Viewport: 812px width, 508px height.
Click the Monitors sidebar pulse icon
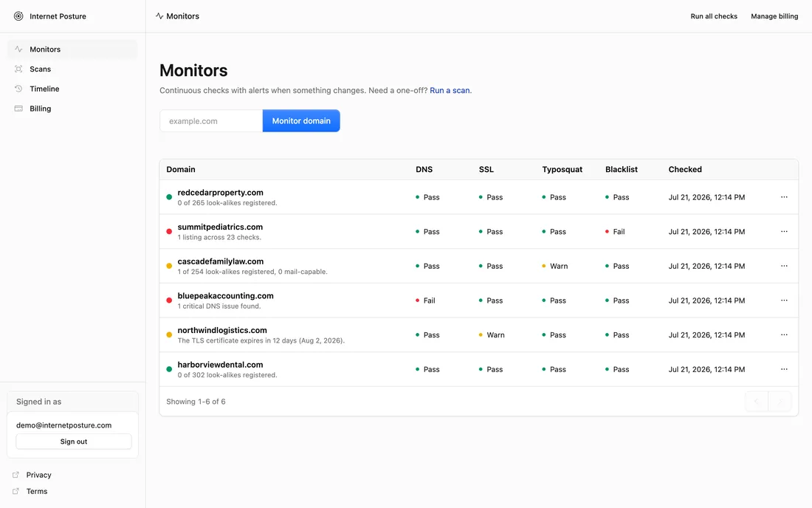(x=18, y=49)
